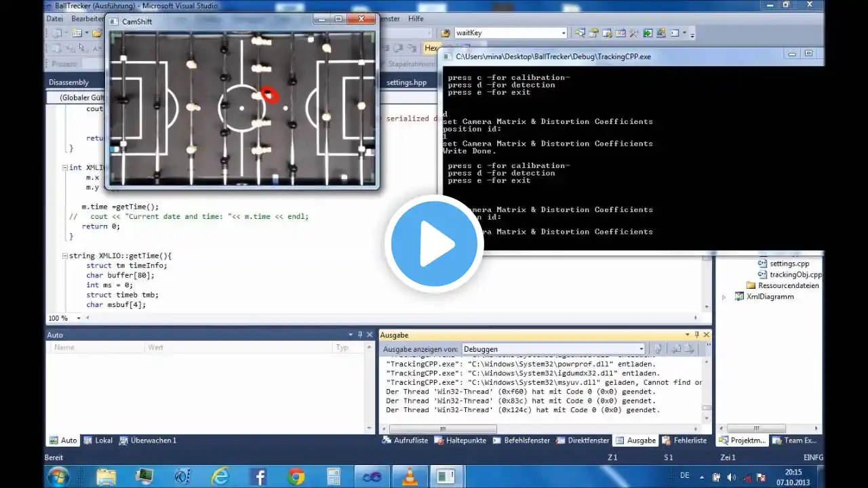Image resolution: width=868 pixels, height=488 pixels.
Task: Open the Solution Explorer toolbar icon
Action: pyautogui.click(x=580, y=33)
